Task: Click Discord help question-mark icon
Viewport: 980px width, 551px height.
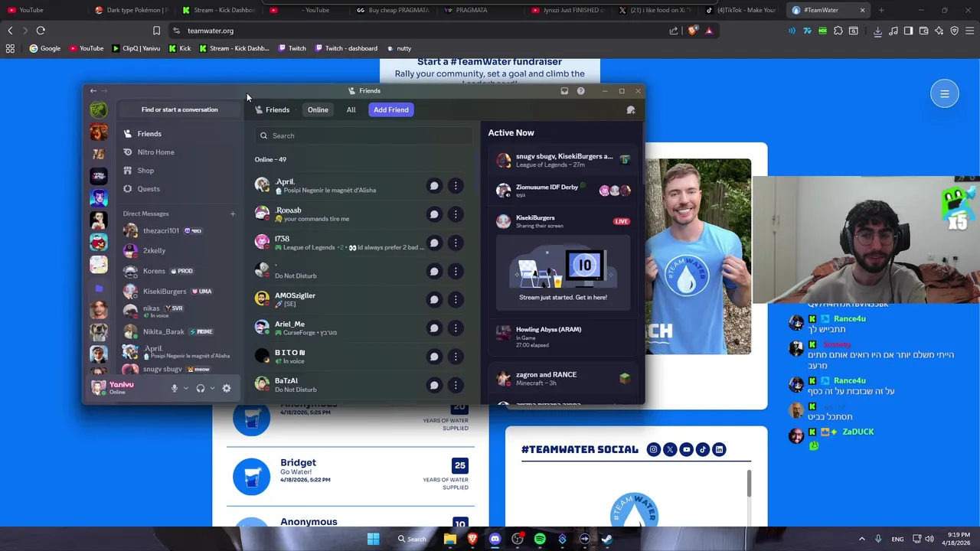Action: pos(580,91)
